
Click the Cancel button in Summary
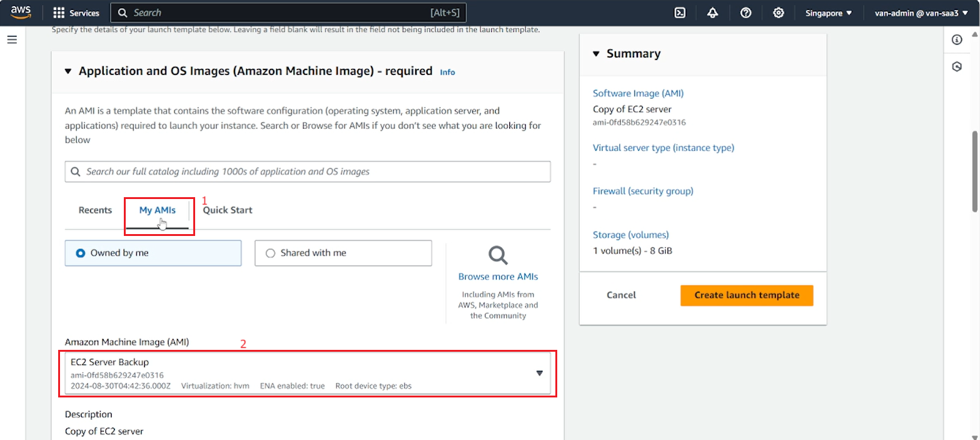[x=621, y=295]
